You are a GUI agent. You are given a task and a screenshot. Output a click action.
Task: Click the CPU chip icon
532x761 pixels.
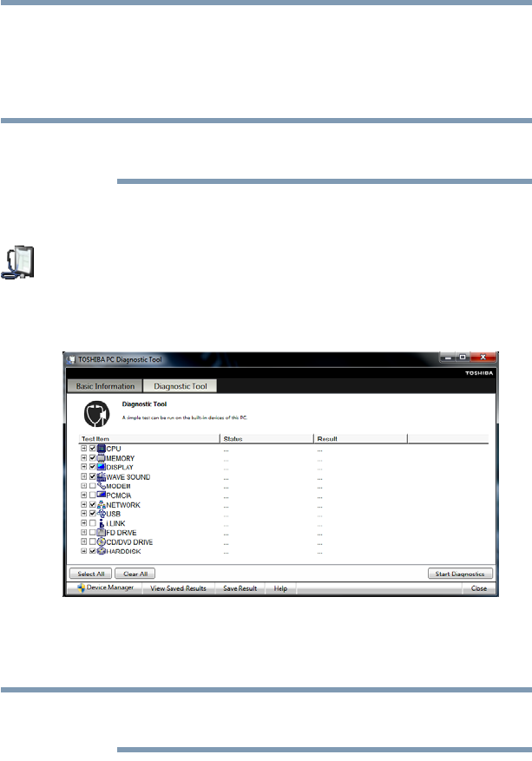(101, 449)
